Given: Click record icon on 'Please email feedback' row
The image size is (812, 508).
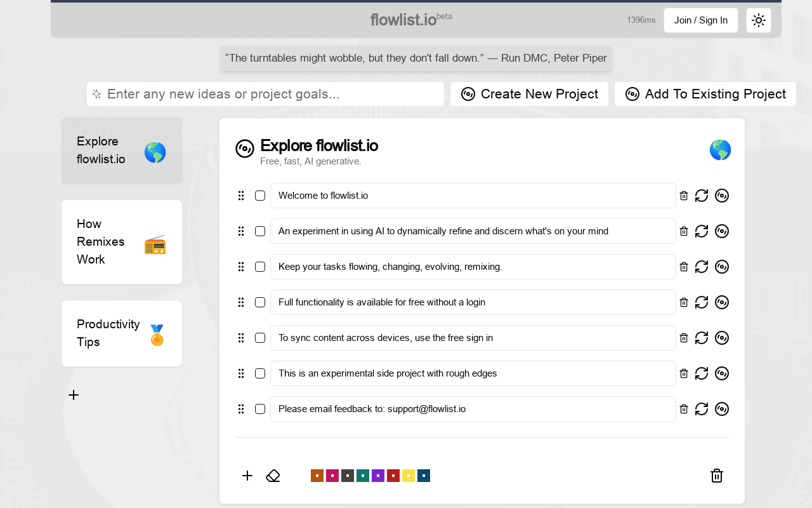Looking at the screenshot, I should click(x=722, y=409).
